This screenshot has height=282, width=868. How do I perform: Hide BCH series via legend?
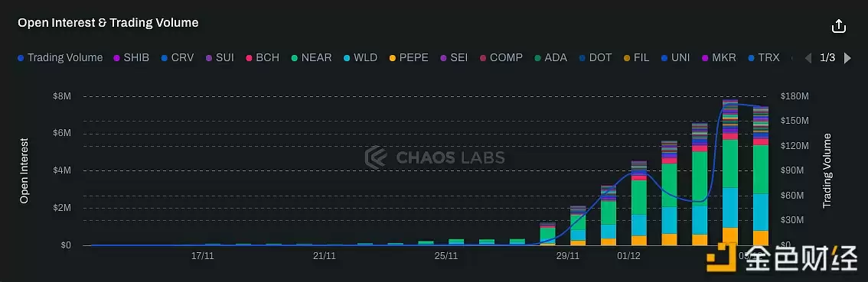(263, 57)
